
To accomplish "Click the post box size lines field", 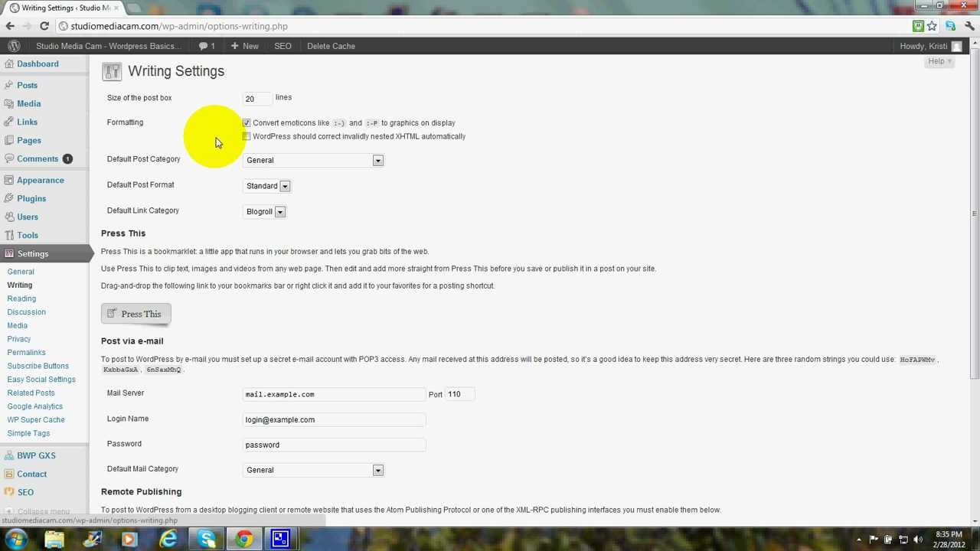I will pyautogui.click(x=257, y=99).
